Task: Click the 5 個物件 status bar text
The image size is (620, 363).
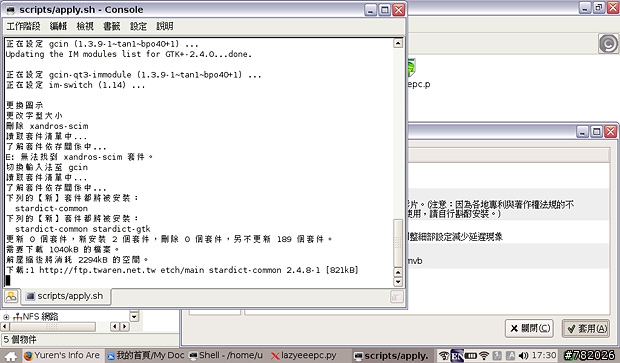Action: tap(20, 340)
